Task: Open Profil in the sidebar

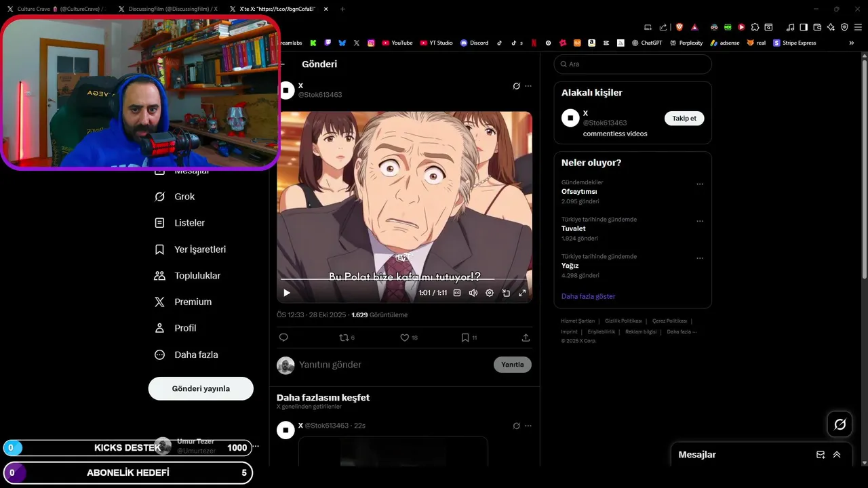Action: pyautogui.click(x=175, y=328)
